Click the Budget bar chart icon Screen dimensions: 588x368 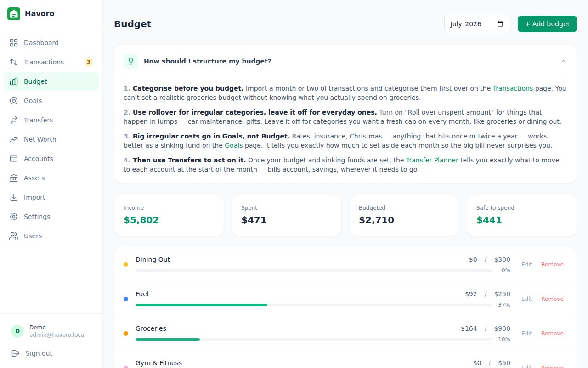click(14, 81)
